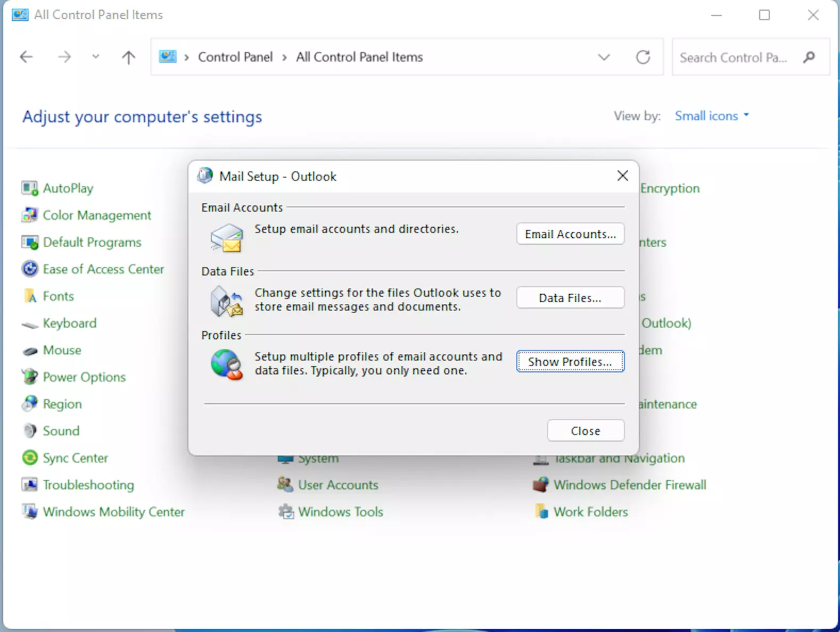Open Sync Center icon
840x632 pixels.
coord(30,458)
